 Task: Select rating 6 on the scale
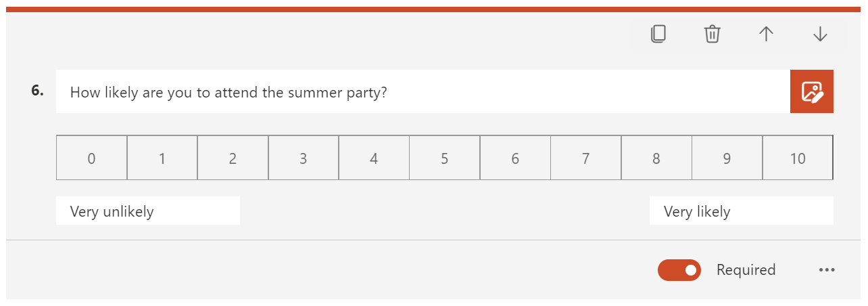(515, 158)
